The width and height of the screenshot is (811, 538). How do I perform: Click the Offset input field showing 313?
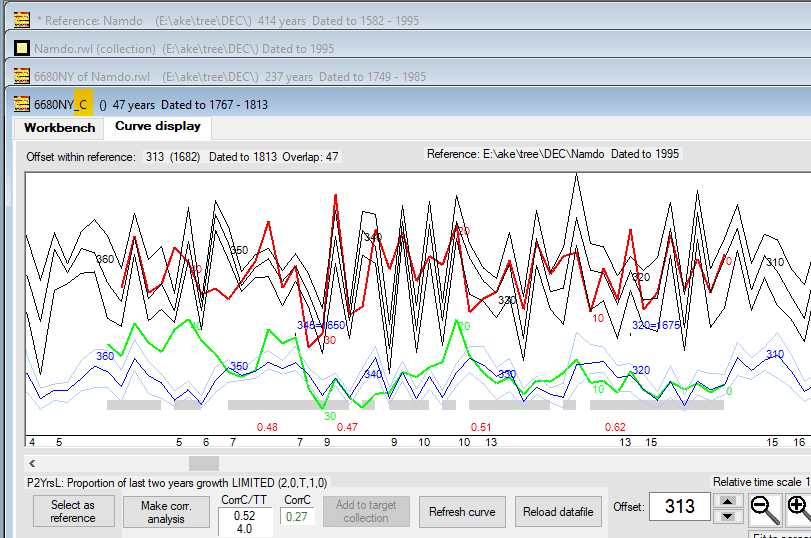pyautogui.click(x=680, y=506)
